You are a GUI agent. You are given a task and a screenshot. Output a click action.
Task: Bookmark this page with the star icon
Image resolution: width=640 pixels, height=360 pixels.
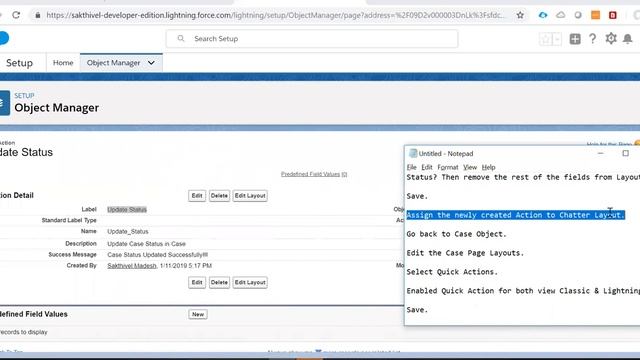(x=520, y=15)
